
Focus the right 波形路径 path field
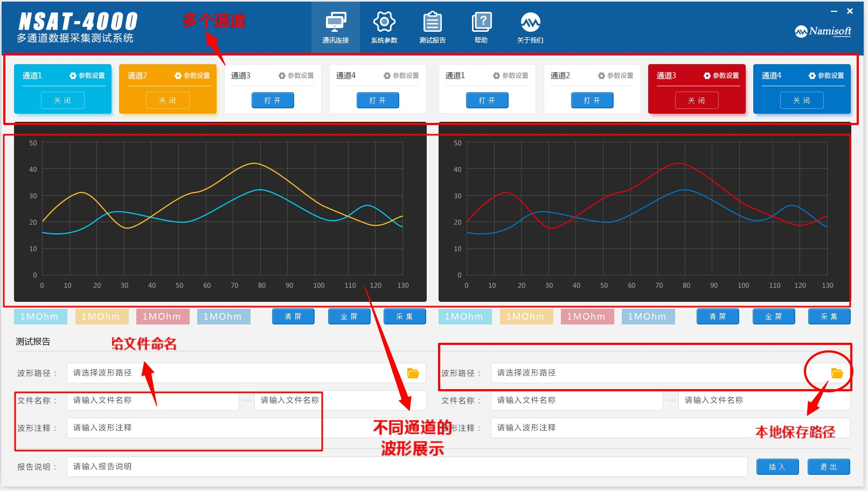pos(670,373)
